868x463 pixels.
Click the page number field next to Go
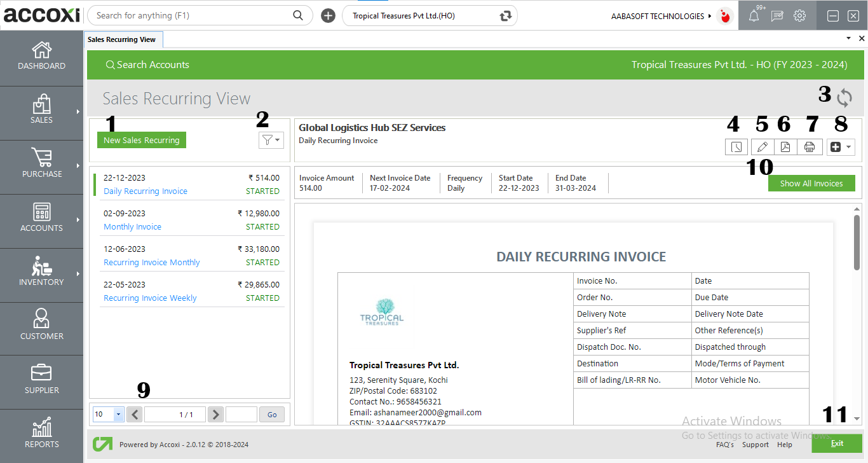[x=241, y=415]
